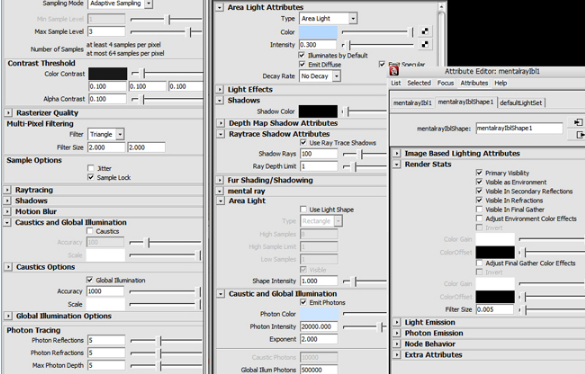The width and height of the screenshot is (585, 374).
Task: Click the Global Illum Photons field
Action: [x=319, y=370]
